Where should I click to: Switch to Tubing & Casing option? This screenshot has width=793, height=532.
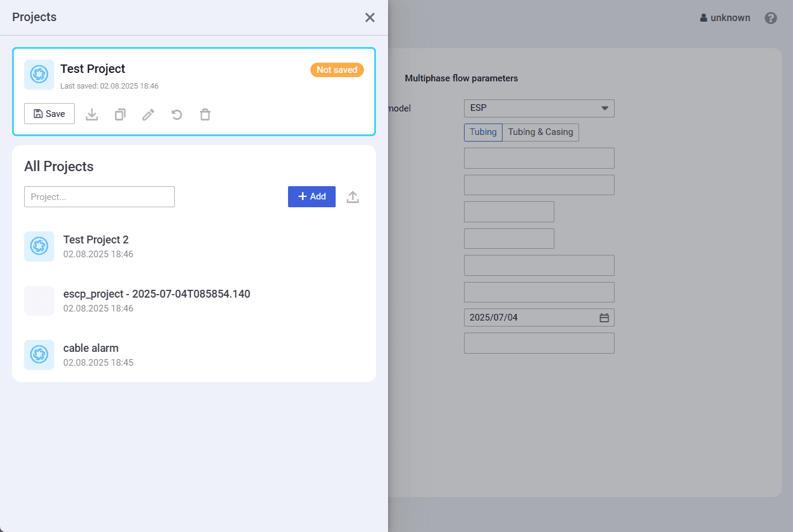tap(541, 133)
